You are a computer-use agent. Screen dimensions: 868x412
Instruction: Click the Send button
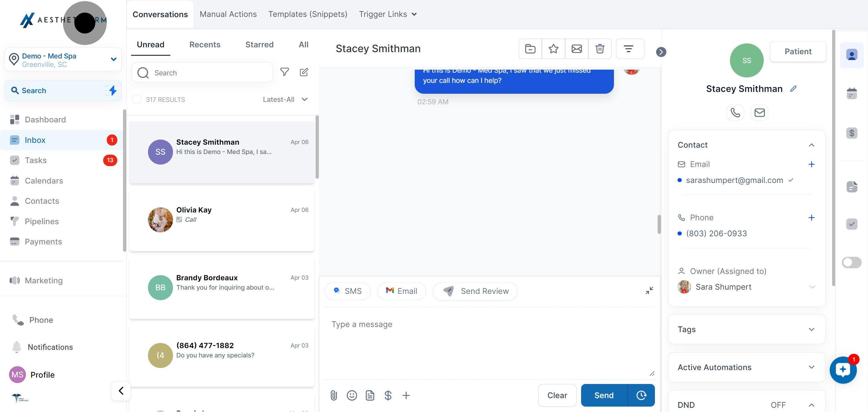[604, 395]
